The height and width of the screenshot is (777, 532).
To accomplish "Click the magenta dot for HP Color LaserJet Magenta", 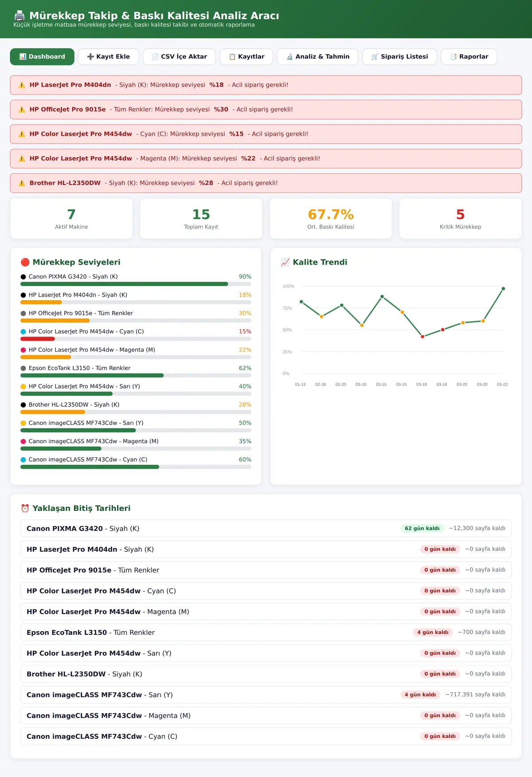I will (23, 350).
